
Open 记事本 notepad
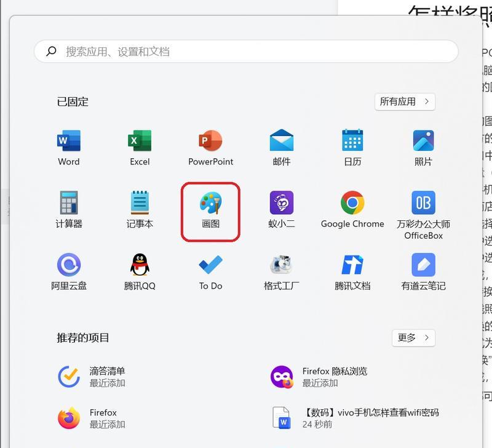(x=140, y=210)
